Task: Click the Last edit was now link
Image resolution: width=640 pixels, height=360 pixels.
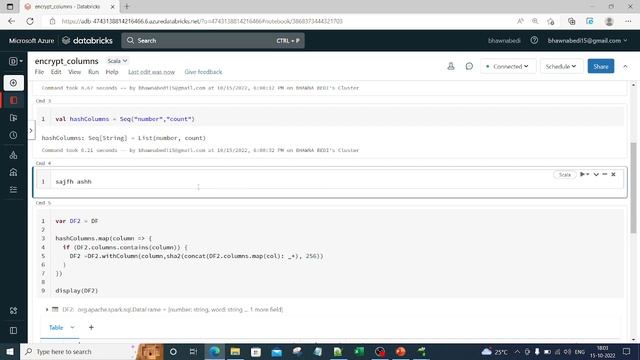Action: 151,72
